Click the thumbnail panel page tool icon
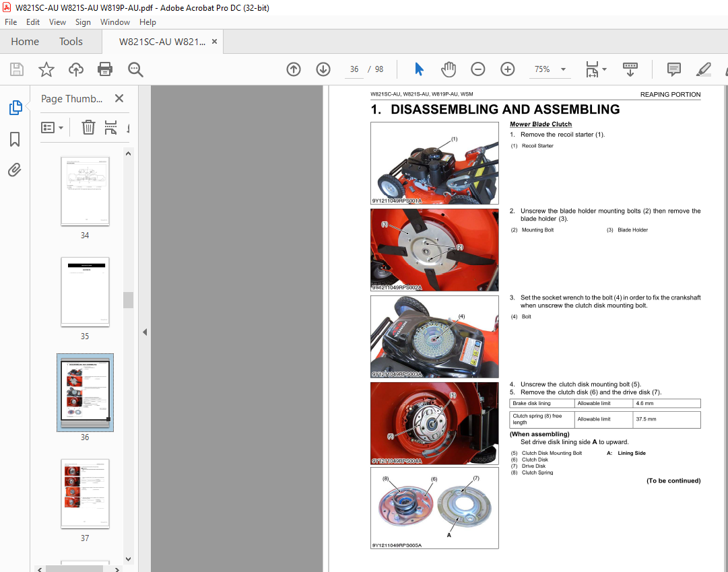This screenshot has width=728, height=572. [x=110, y=127]
